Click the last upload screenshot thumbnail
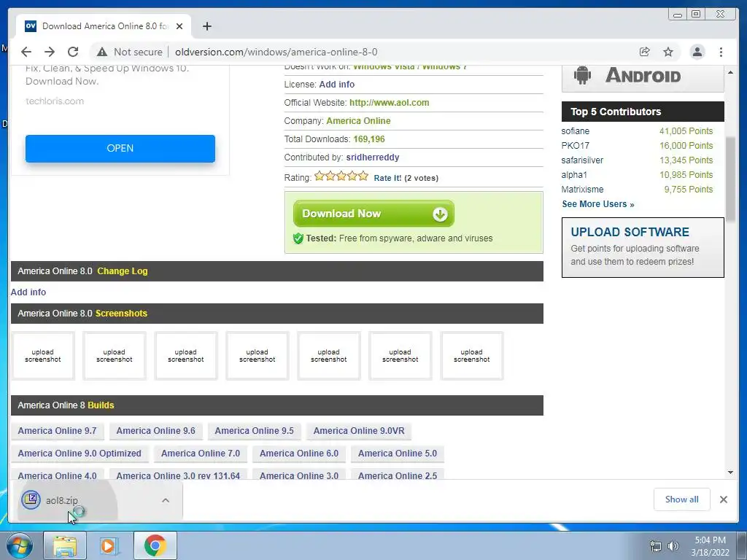Image resolution: width=747 pixels, height=560 pixels. (x=472, y=356)
